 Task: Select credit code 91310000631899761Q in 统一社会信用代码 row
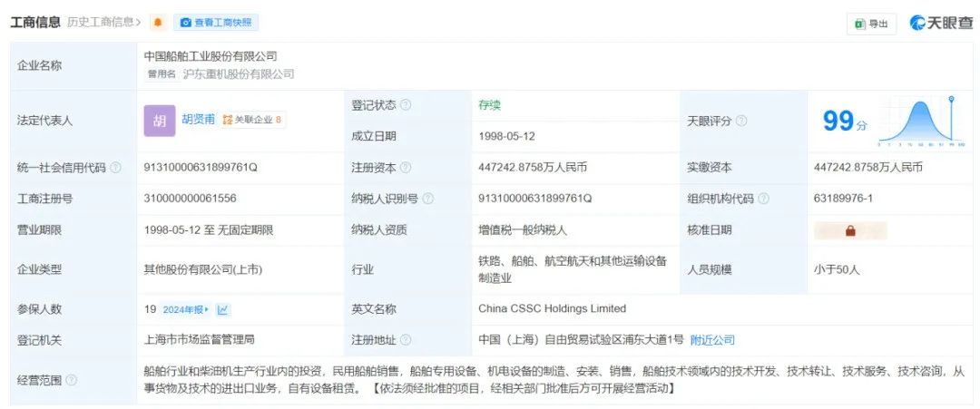coord(201,168)
